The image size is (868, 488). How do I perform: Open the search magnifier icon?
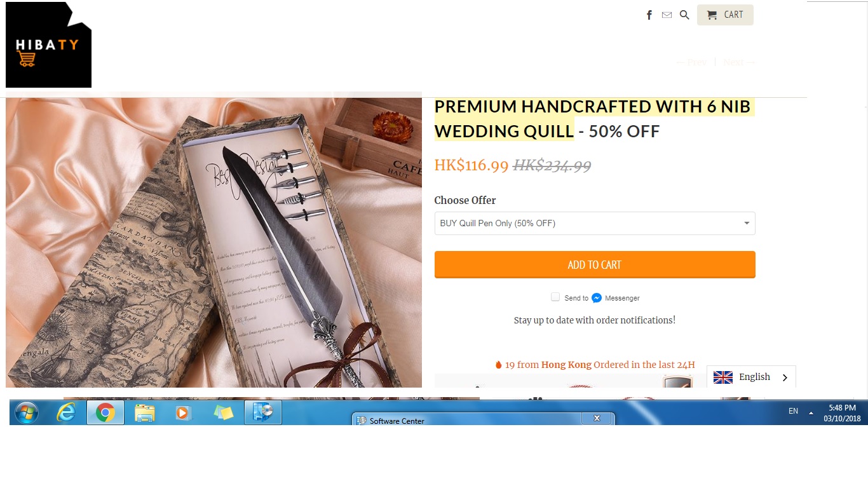coord(684,15)
